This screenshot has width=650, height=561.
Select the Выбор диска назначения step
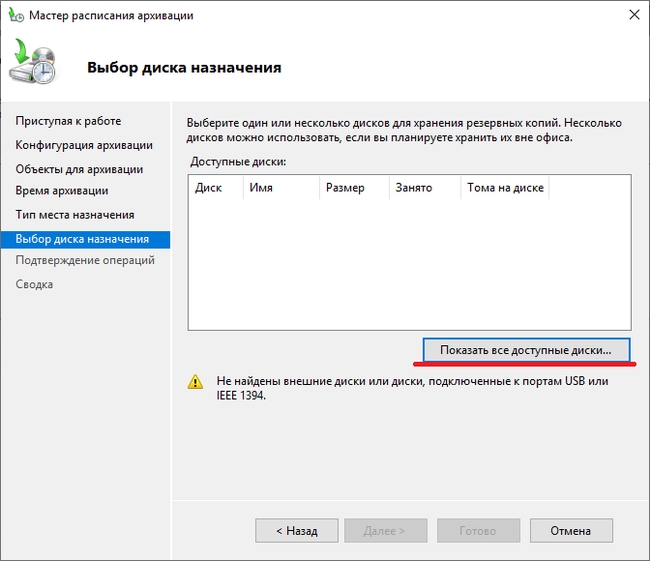[x=82, y=239]
